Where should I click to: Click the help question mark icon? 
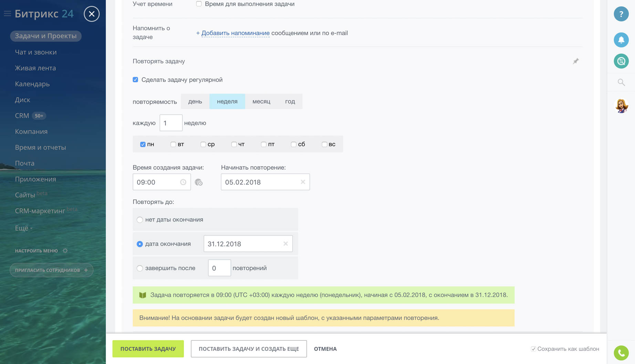621,14
